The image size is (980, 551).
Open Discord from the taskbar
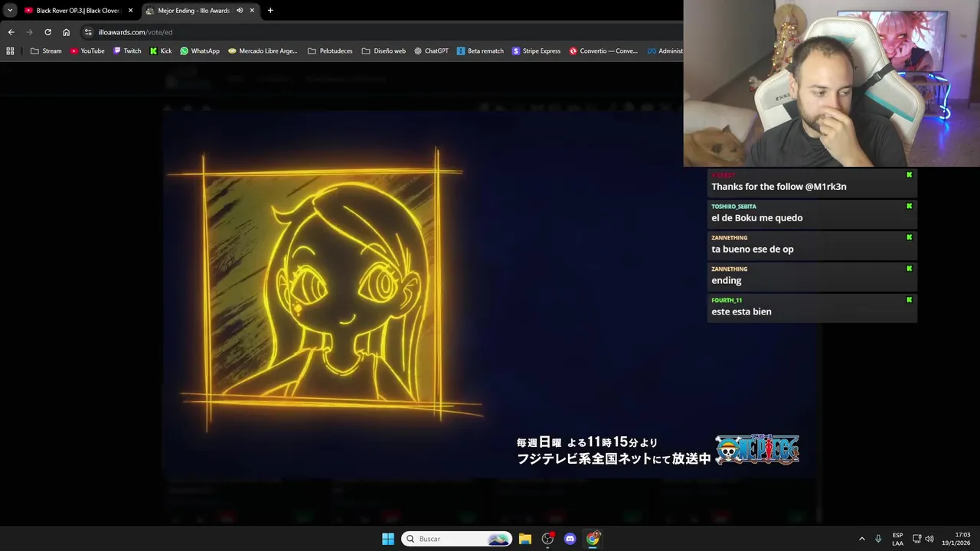[x=570, y=539]
